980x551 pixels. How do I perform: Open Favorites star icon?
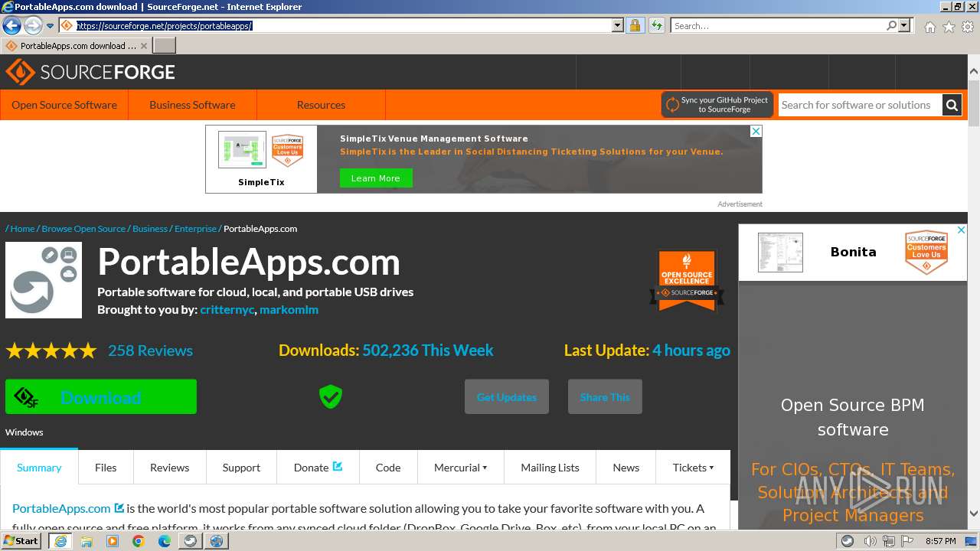949,27
